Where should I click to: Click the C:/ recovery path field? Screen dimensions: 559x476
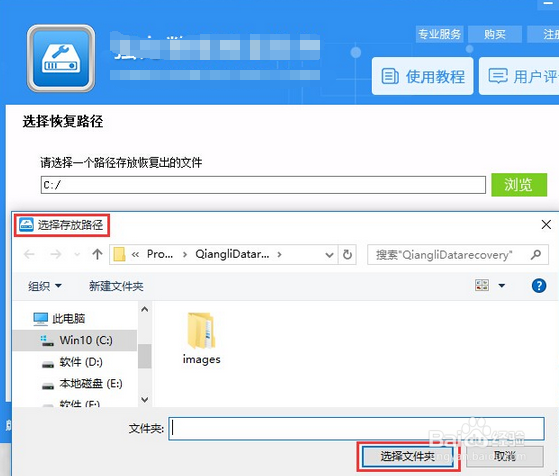pos(263,185)
